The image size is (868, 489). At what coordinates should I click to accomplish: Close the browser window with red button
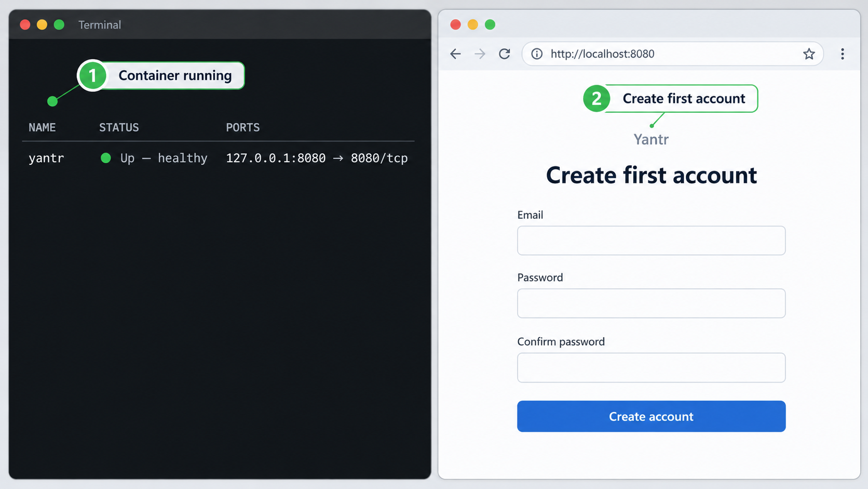tap(455, 24)
